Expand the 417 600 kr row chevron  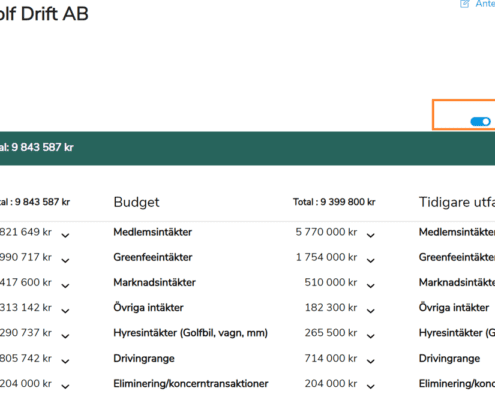tap(65, 286)
